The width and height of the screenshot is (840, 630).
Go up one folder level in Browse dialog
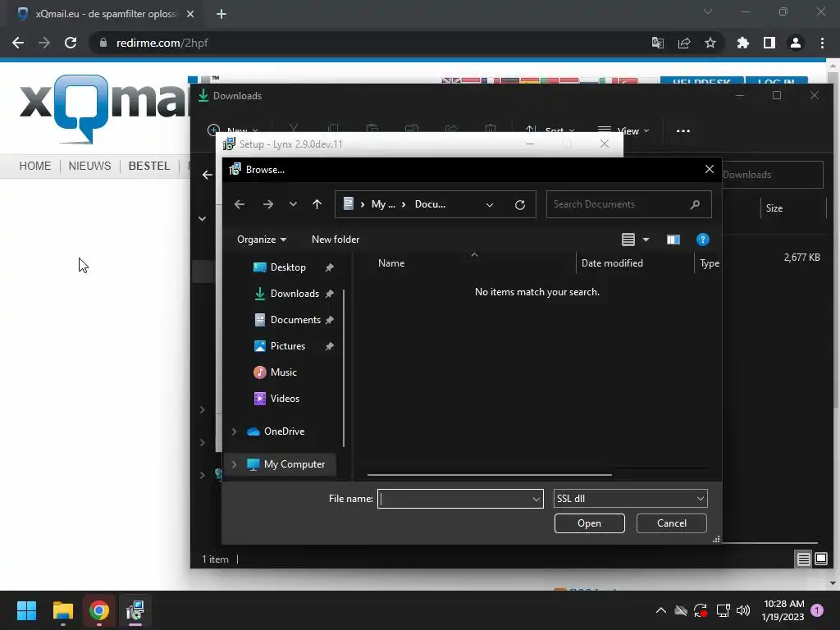(317, 204)
